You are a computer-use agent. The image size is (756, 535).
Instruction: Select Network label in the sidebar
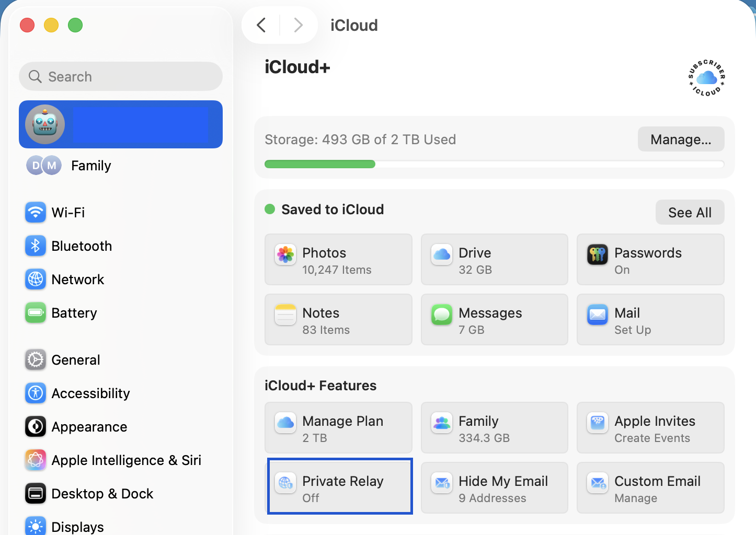coord(78,280)
